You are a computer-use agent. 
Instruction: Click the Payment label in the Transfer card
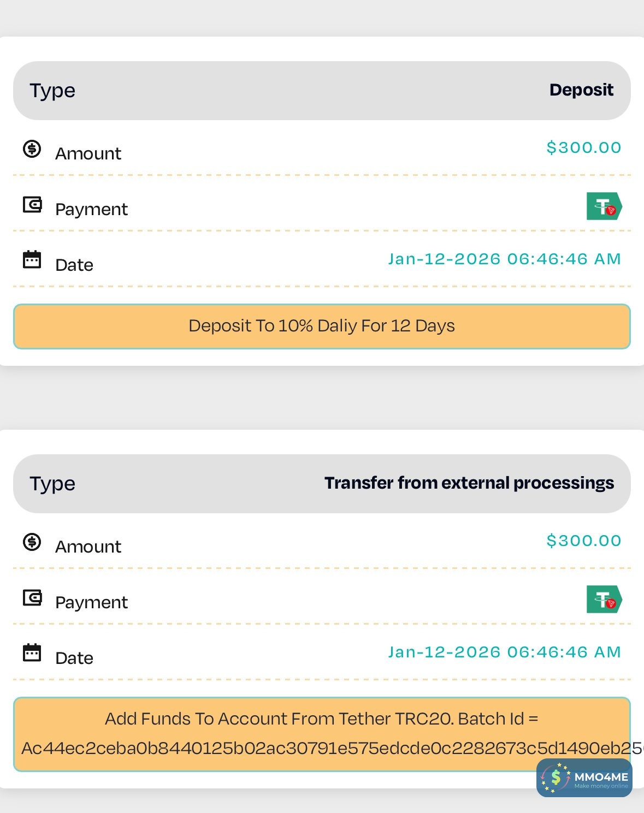click(x=91, y=603)
